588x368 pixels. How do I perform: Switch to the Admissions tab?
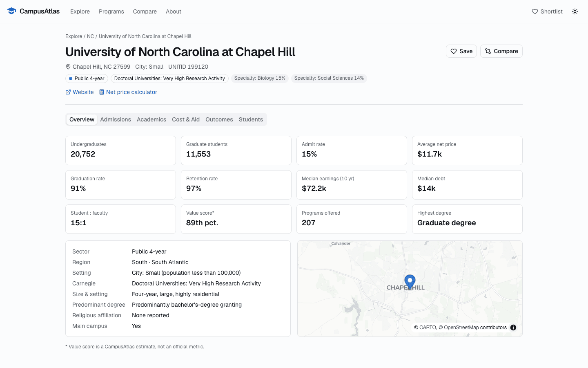tap(116, 119)
